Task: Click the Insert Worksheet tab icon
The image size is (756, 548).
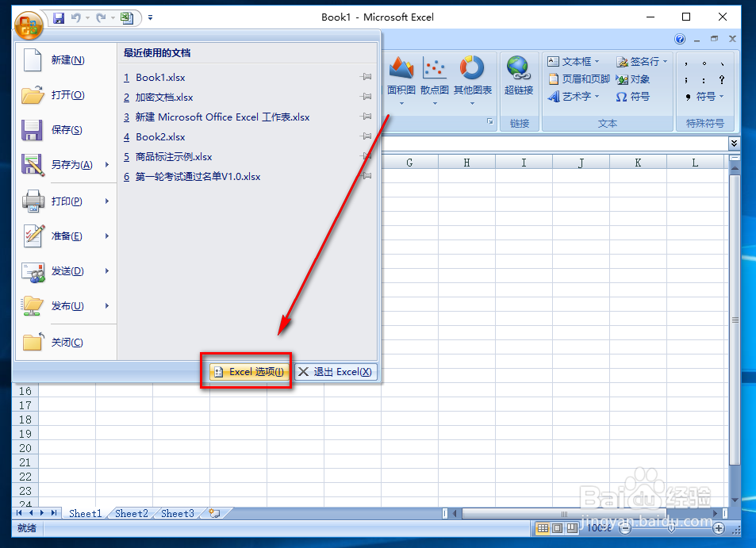Action: (x=214, y=513)
